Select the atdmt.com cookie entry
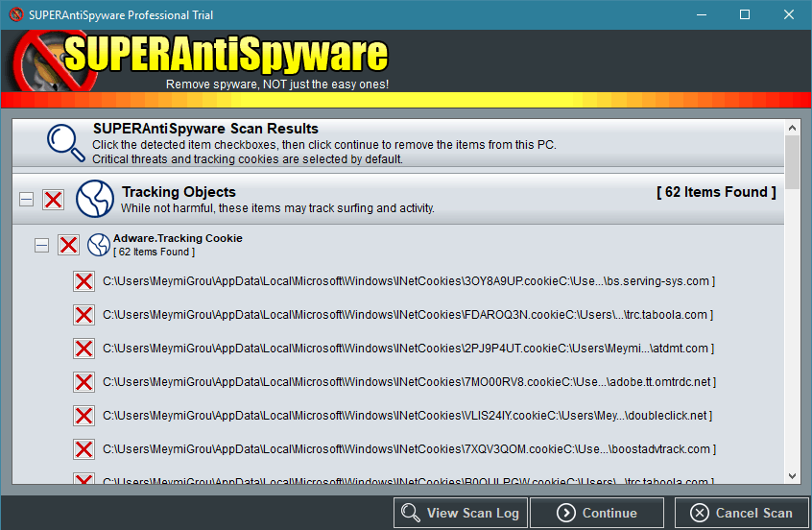 tap(408, 349)
